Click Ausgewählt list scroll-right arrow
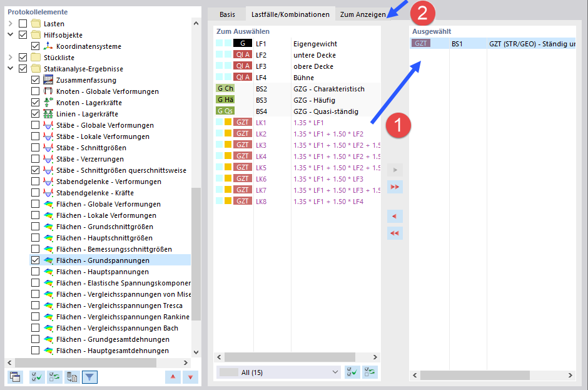 pos(570,375)
